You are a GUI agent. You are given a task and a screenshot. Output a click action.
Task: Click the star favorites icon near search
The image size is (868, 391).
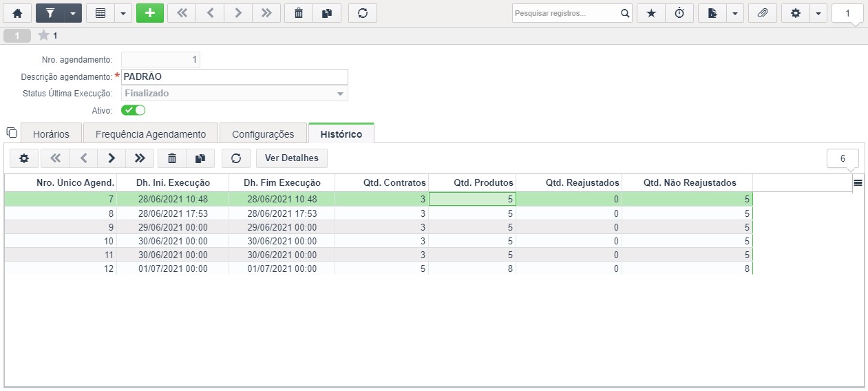point(651,13)
